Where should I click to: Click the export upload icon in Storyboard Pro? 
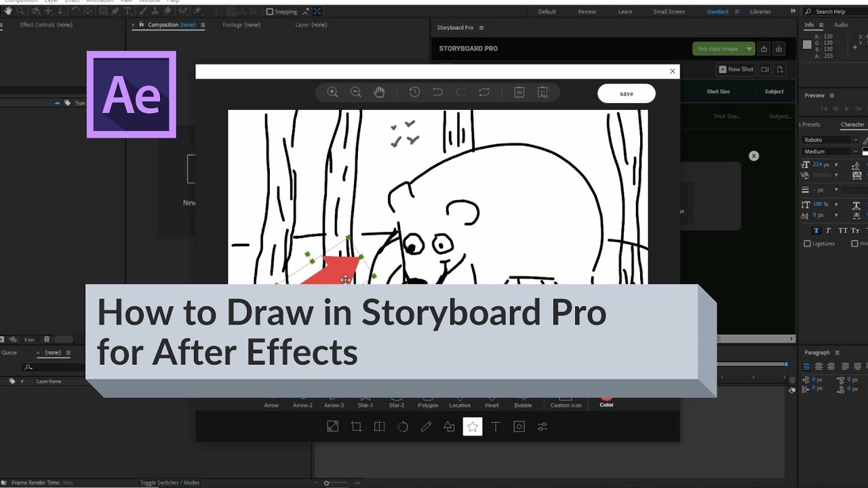pos(764,49)
